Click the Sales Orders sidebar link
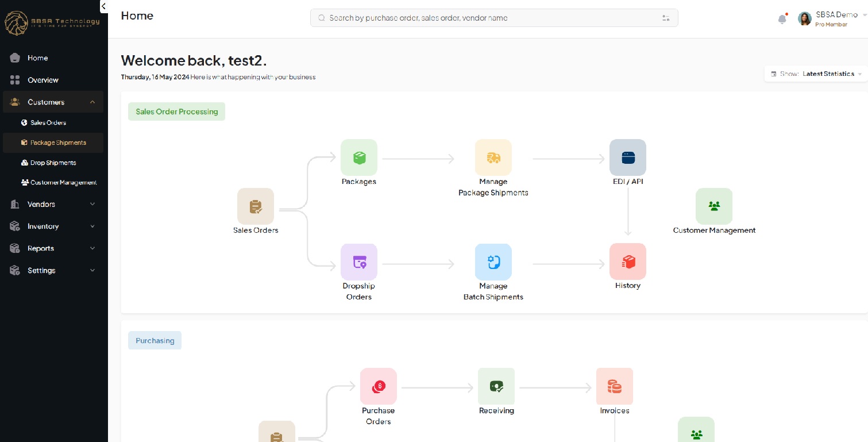Image resolution: width=868 pixels, height=442 pixels. (48, 122)
